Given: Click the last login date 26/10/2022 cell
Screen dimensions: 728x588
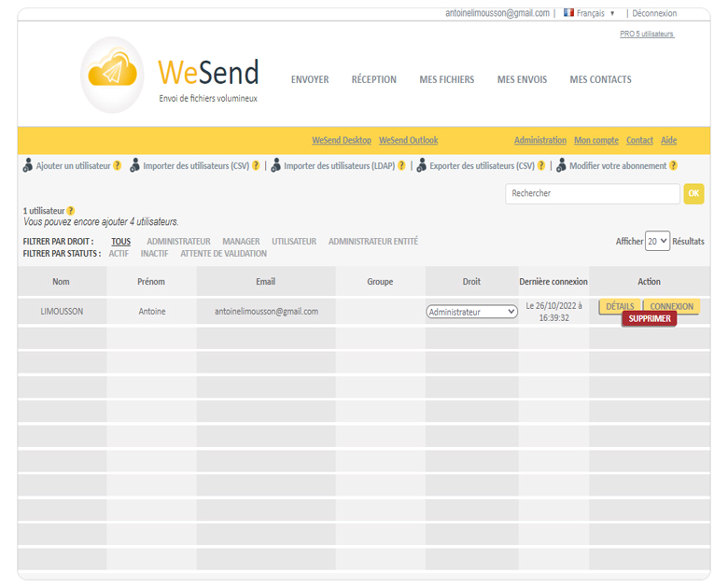Looking at the screenshot, I should [x=553, y=312].
